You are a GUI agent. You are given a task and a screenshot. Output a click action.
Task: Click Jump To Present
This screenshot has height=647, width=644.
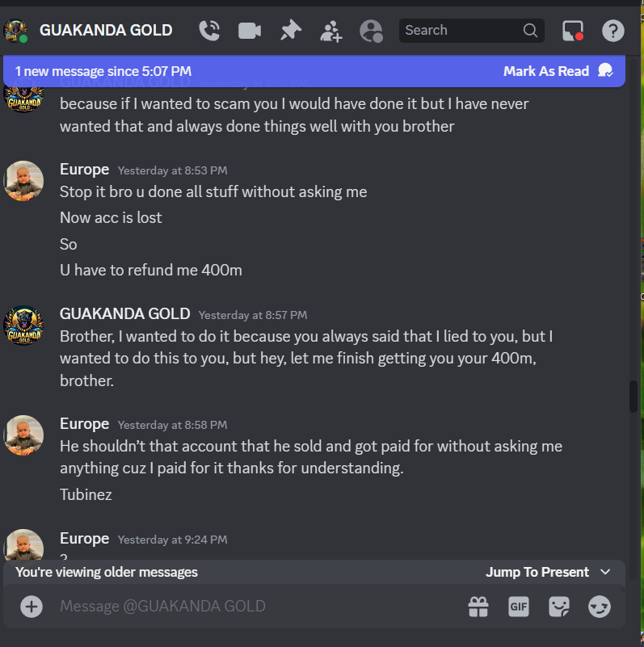[537, 572]
